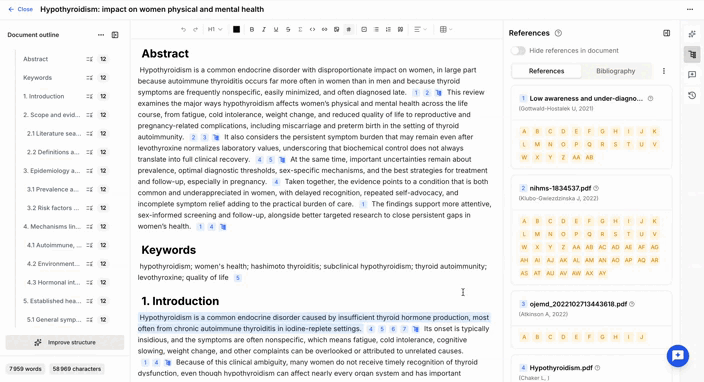The height and width of the screenshot is (382, 704).
Task: Open the references list kebab menu
Action: [x=664, y=71]
